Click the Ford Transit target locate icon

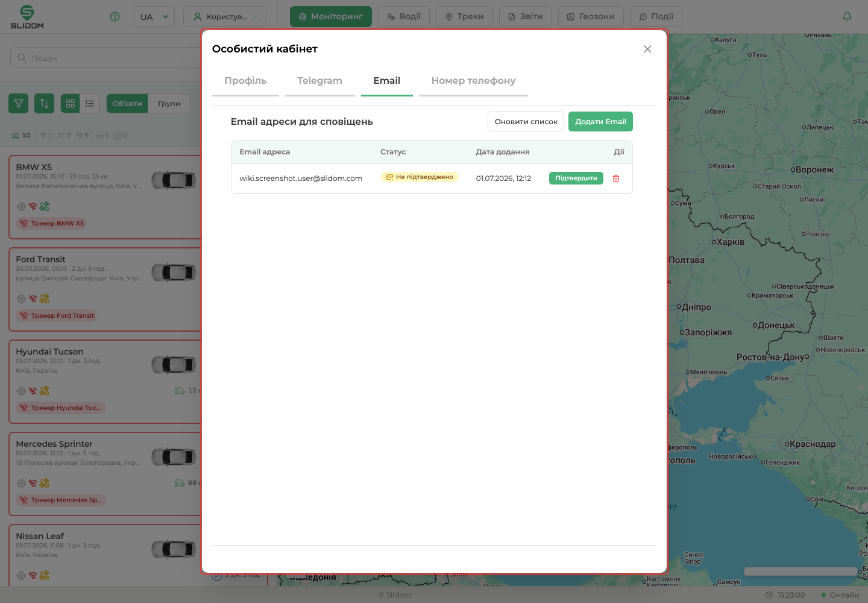21,298
